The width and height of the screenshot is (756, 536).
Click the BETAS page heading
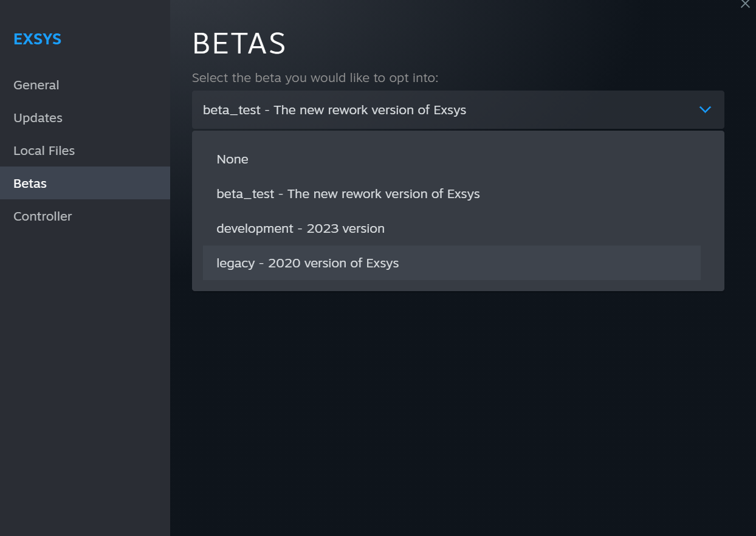(x=239, y=44)
